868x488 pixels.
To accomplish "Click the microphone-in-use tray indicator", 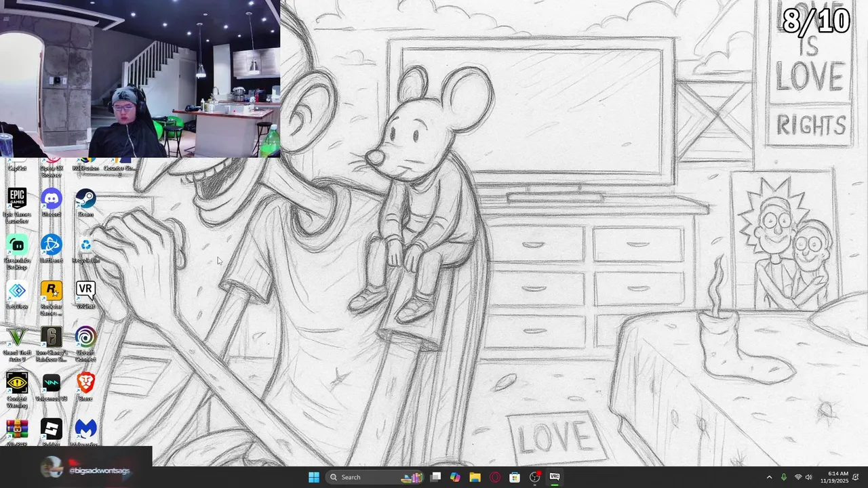I will click(x=784, y=477).
